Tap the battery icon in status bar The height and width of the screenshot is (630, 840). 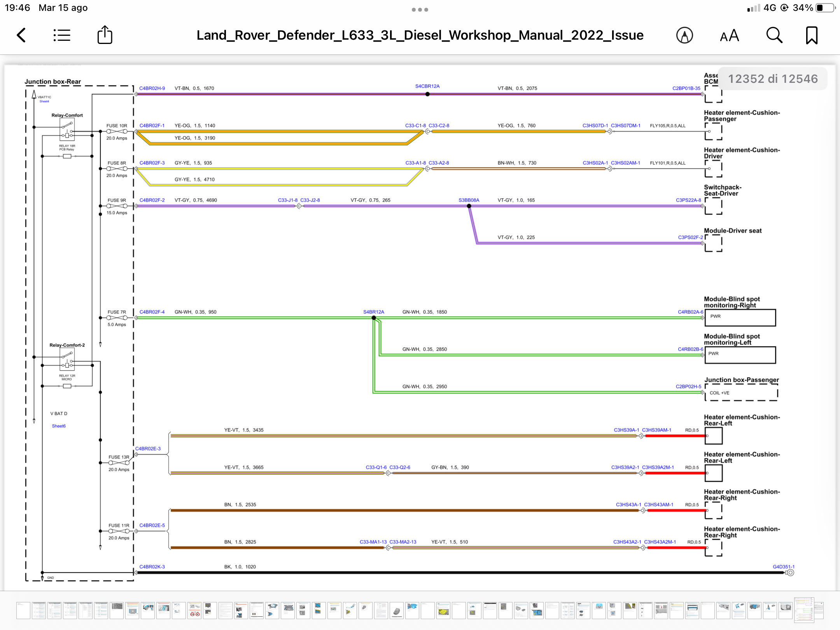pyautogui.click(x=826, y=8)
